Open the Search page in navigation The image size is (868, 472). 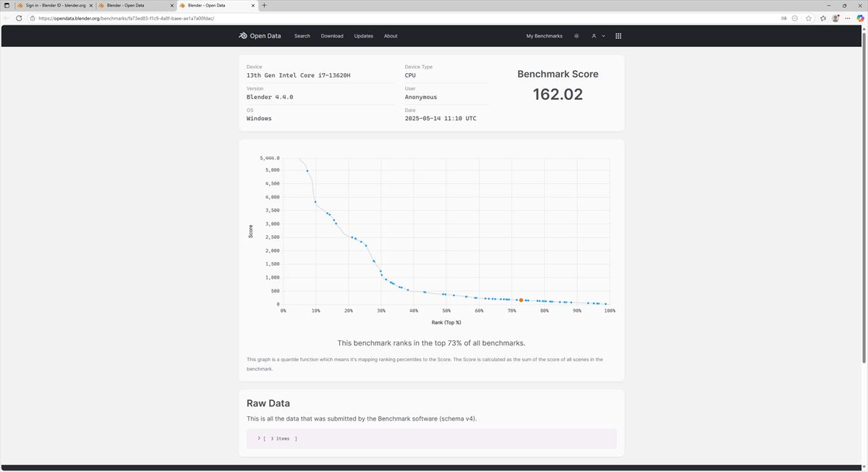tap(302, 35)
